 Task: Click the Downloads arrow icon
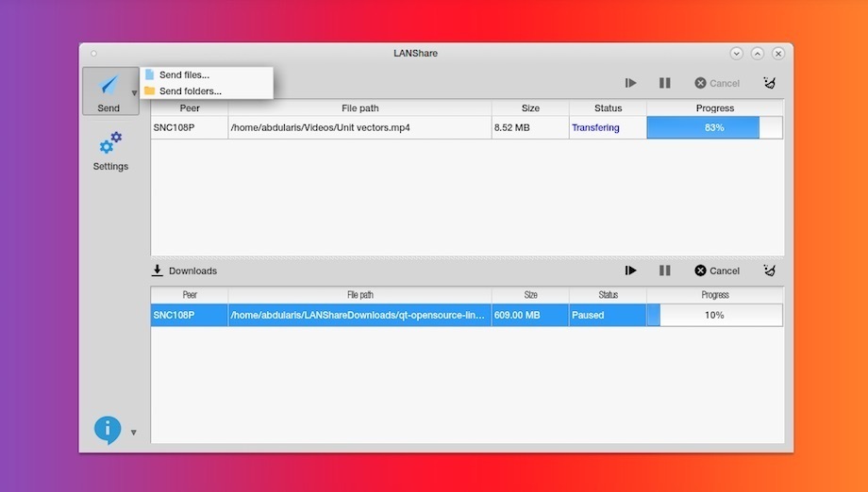(x=158, y=271)
